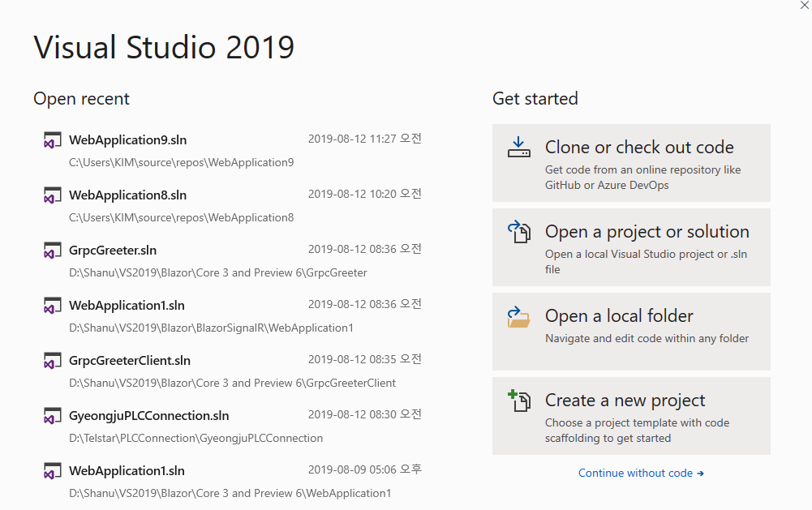Click timestamp 2019-08-12 11:27
Viewport: 812px width, 510px height.
[x=365, y=139]
